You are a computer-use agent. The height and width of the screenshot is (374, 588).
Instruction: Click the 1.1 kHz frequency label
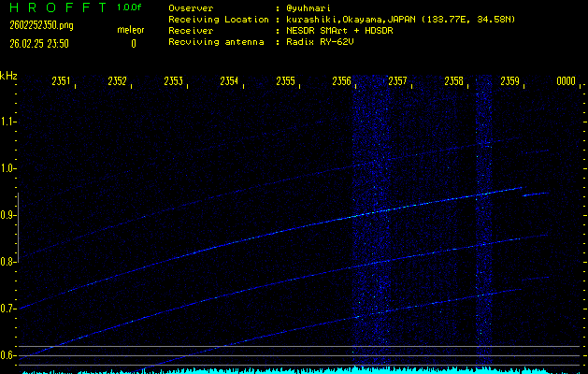coord(8,122)
